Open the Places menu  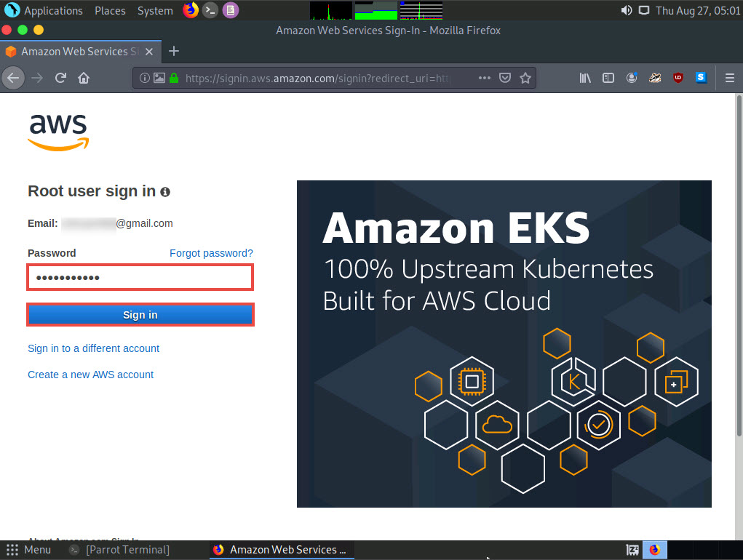(110, 10)
